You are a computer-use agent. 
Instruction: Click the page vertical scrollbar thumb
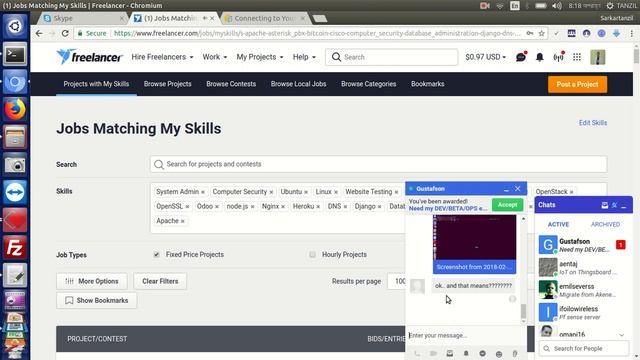click(x=636, y=55)
